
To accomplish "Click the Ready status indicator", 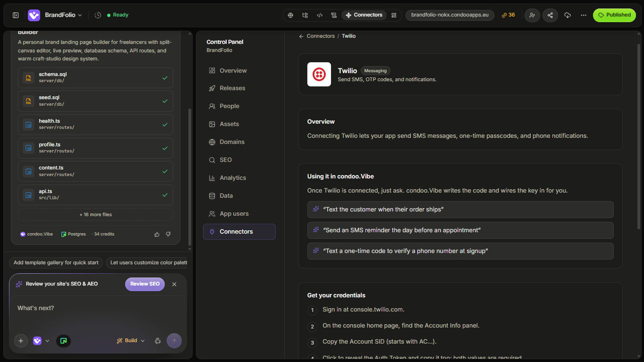I will (x=118, y=15).
